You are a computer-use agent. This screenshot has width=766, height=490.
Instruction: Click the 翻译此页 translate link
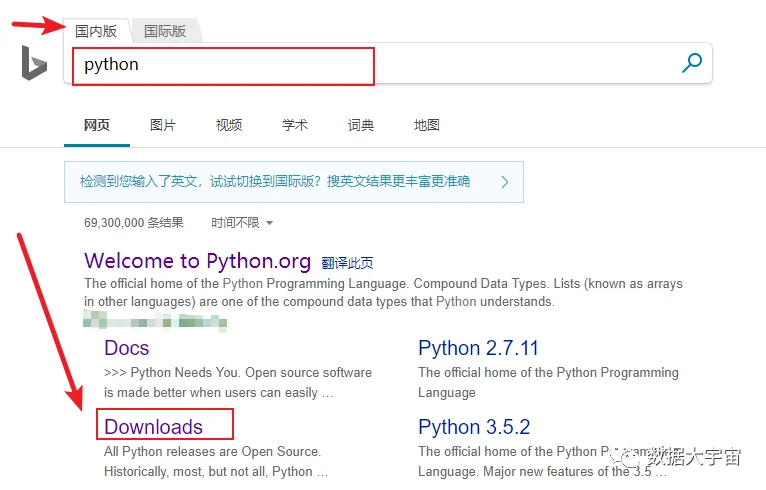[x=347, y=263]
